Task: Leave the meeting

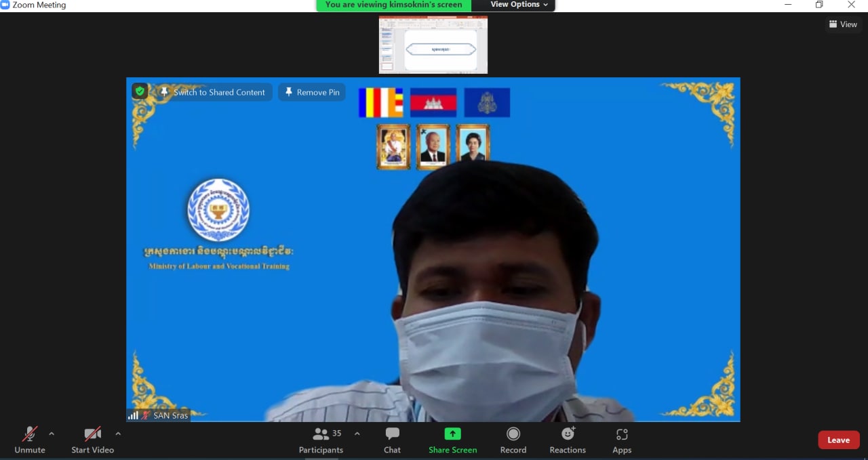Action: (x=838, y=440)
